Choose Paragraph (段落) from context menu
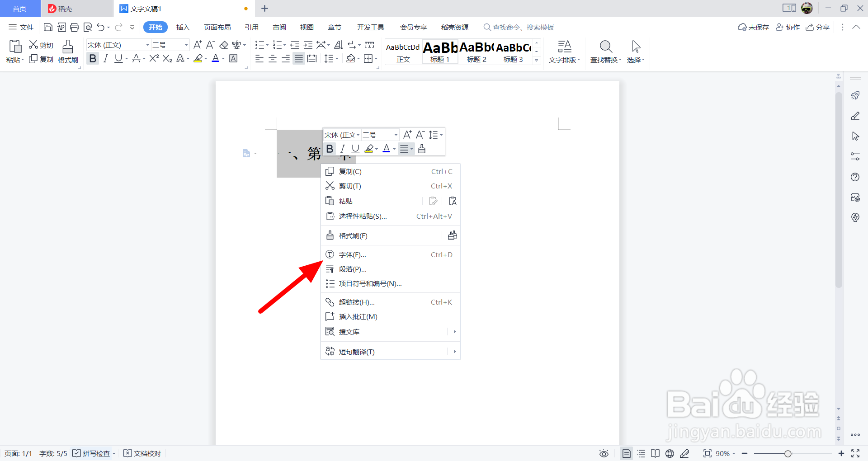 391,269
